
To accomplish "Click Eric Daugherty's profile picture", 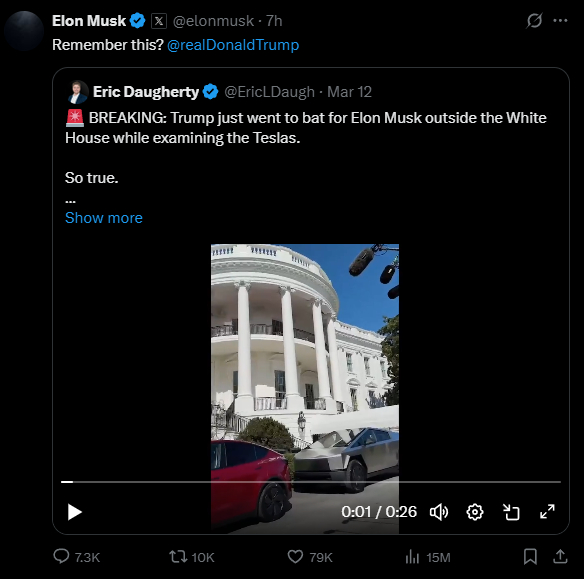I will click(x=78, y=92).
